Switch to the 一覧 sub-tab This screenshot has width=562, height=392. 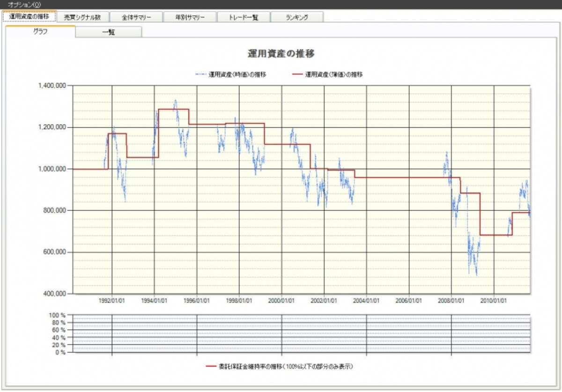108,33
